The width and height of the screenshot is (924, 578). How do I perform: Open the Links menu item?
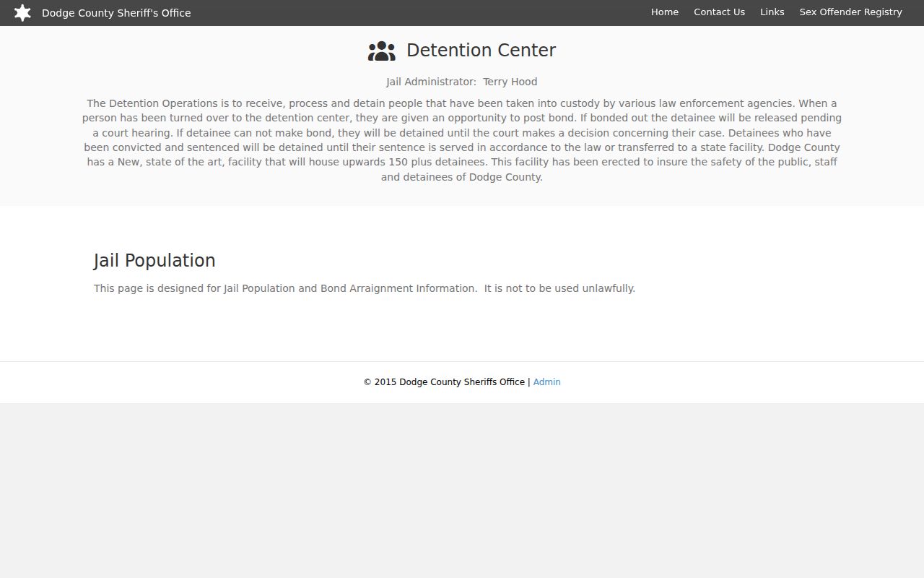coord(772,12)
